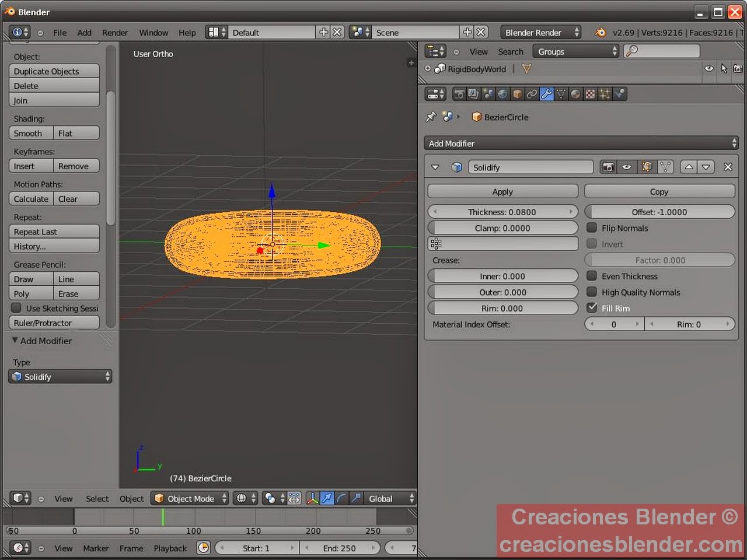
Task: Open the Modifiers tab (wrench icon)
Action: point(547,94)
